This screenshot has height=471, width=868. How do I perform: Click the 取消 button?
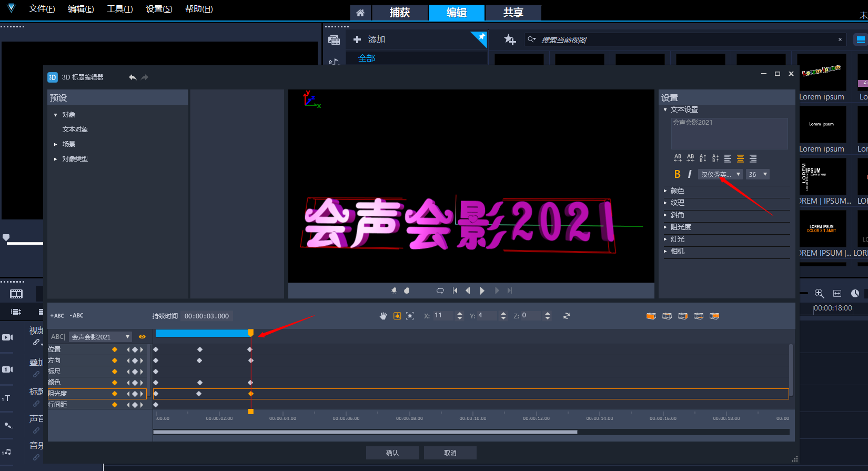pyautogui.click(x=450, y=453)
